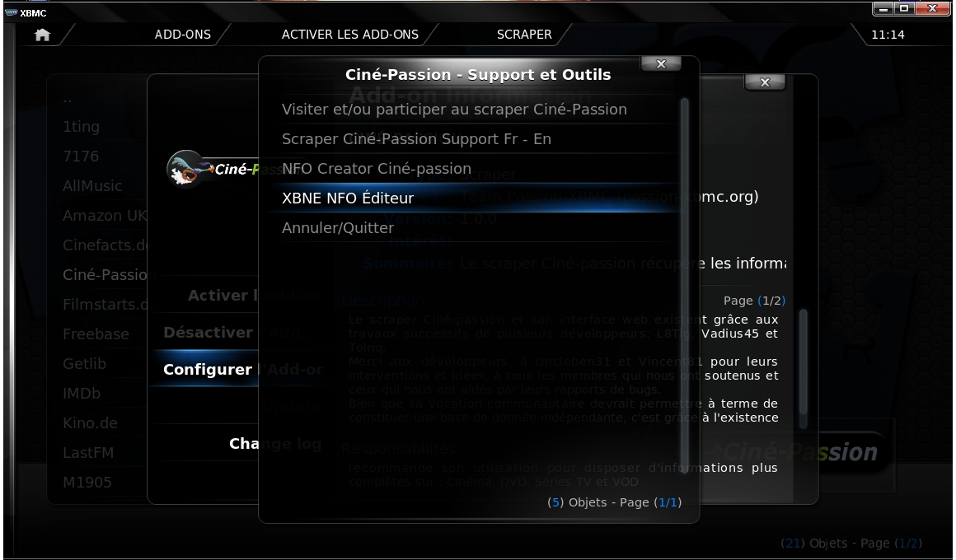
Task: Click the Désactiver l'Add-on button
Action: click(x=208, y=332)
